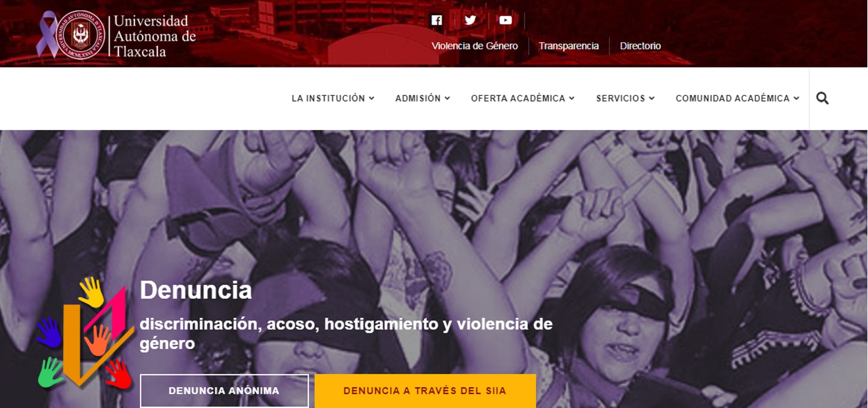Open the Servicios menu item
868x408 pixels.
coord(625,98)
